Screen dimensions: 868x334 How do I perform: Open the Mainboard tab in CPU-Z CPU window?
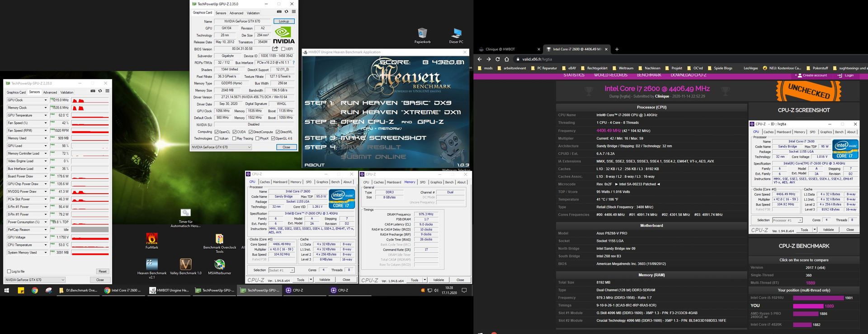point(280,182)
